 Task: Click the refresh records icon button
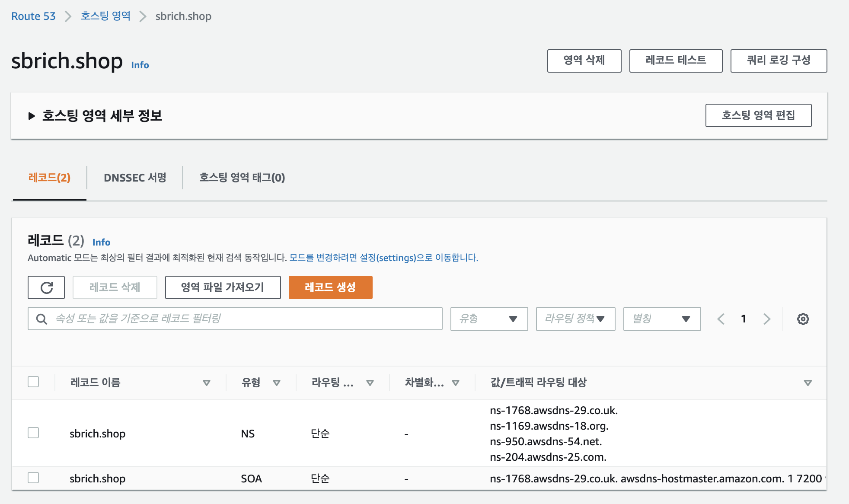pos(46,287)
